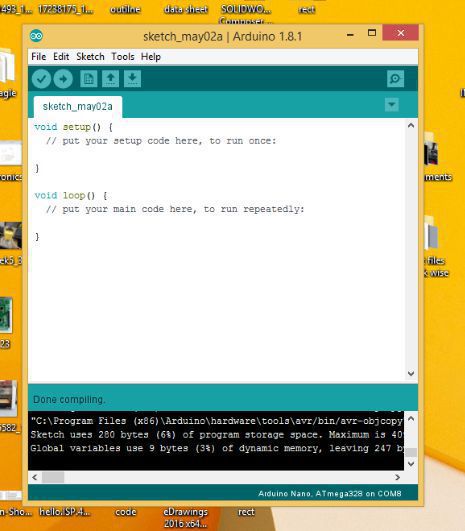
Task: Select the sketch_may02a tab
Action: coord(78,107)
